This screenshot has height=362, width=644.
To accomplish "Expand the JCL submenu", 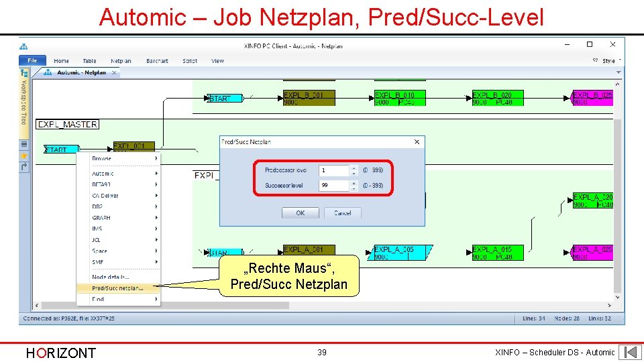I will coord(118,240).
